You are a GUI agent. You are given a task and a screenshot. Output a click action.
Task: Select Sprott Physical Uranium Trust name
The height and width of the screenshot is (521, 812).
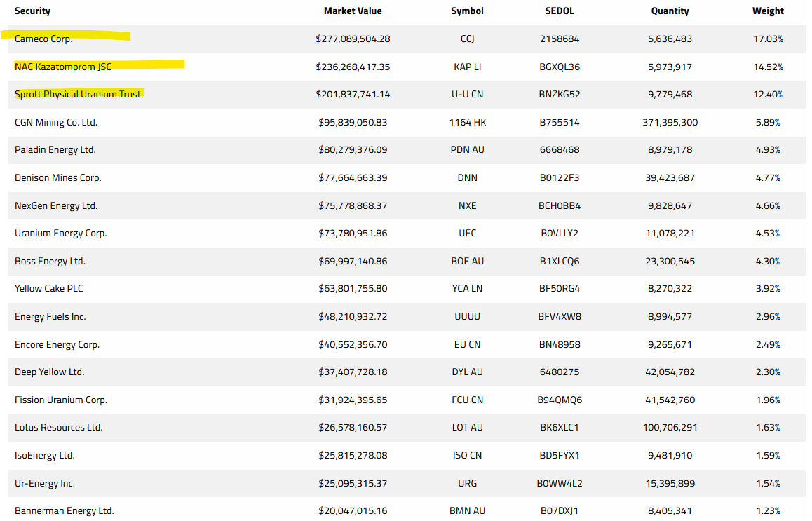[x=78, y=94]
